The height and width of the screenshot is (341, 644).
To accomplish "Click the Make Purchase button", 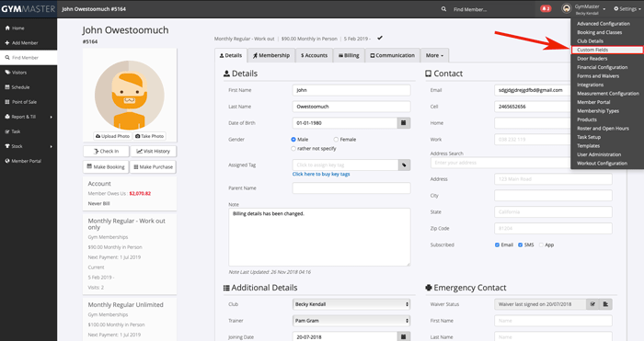I will tap(153, 167).
